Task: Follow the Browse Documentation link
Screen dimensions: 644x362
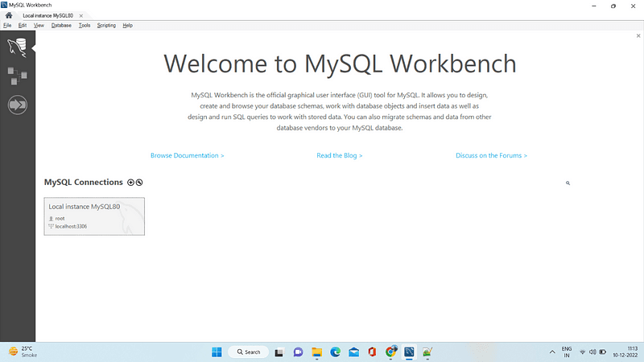Action: pos(187,155)
